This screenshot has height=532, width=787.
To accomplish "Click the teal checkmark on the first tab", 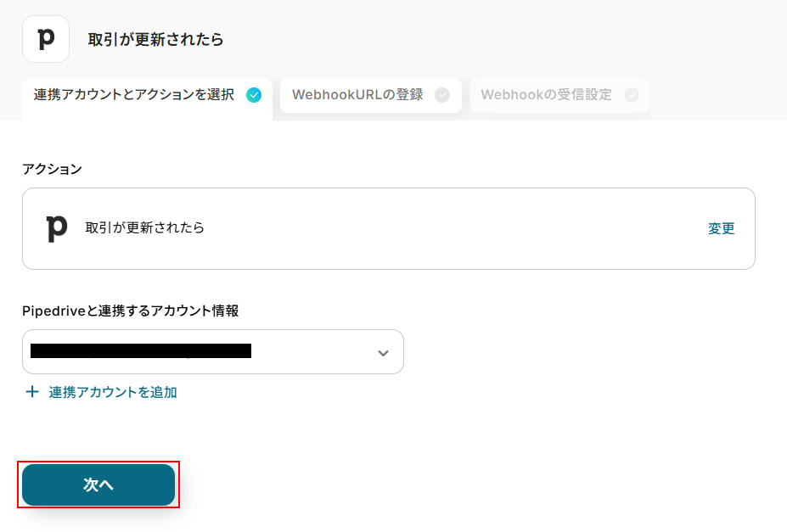I will pyautogui.click(x=254, y=95).
